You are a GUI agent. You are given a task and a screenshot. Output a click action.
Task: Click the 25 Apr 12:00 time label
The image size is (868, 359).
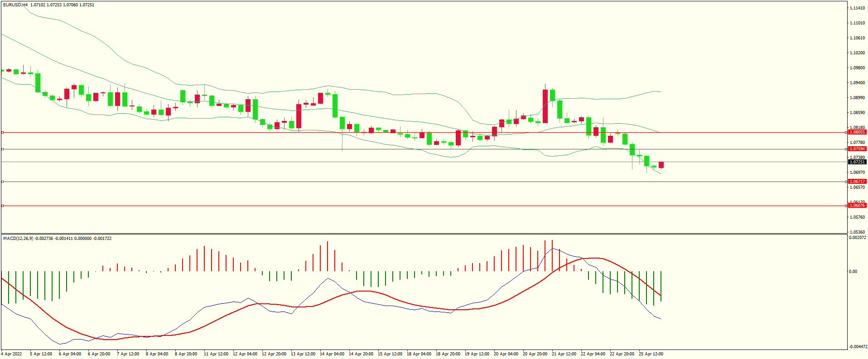651,354
